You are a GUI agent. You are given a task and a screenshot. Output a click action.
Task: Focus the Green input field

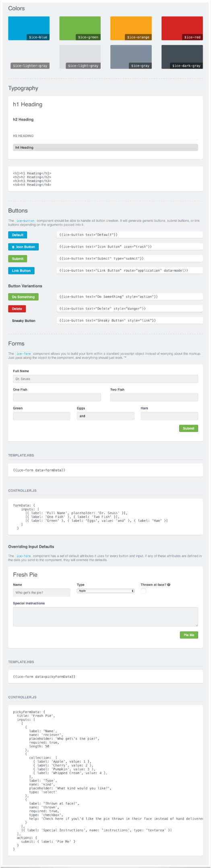[x=41, y=416]
